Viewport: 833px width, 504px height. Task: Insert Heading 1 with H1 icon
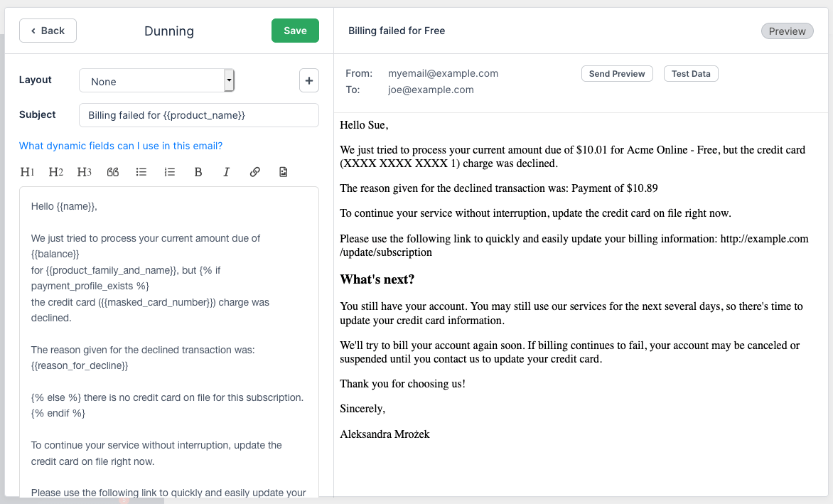pyautogui.click(x=27, y=172)
